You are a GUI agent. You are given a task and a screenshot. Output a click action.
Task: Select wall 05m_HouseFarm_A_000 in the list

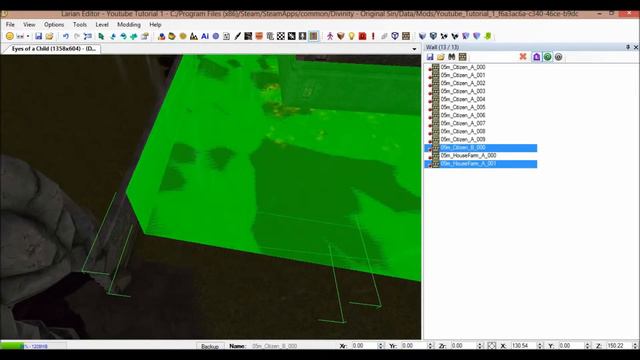(468, 156)
